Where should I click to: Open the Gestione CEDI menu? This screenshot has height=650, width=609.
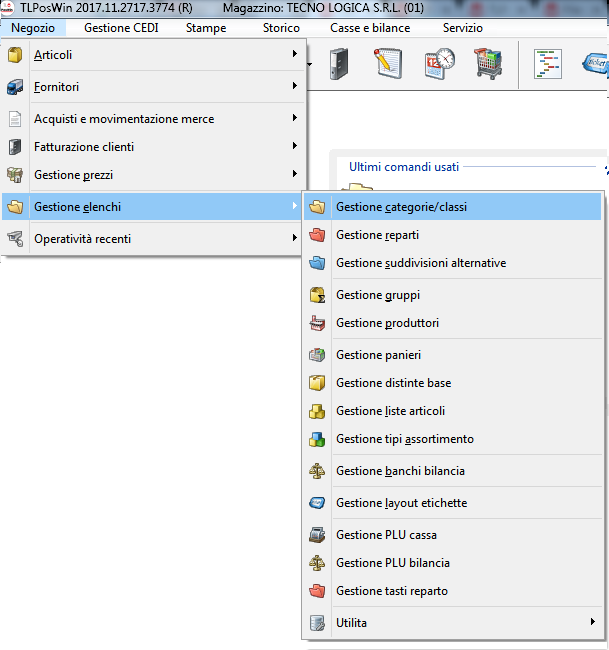[x=121, y=28]
